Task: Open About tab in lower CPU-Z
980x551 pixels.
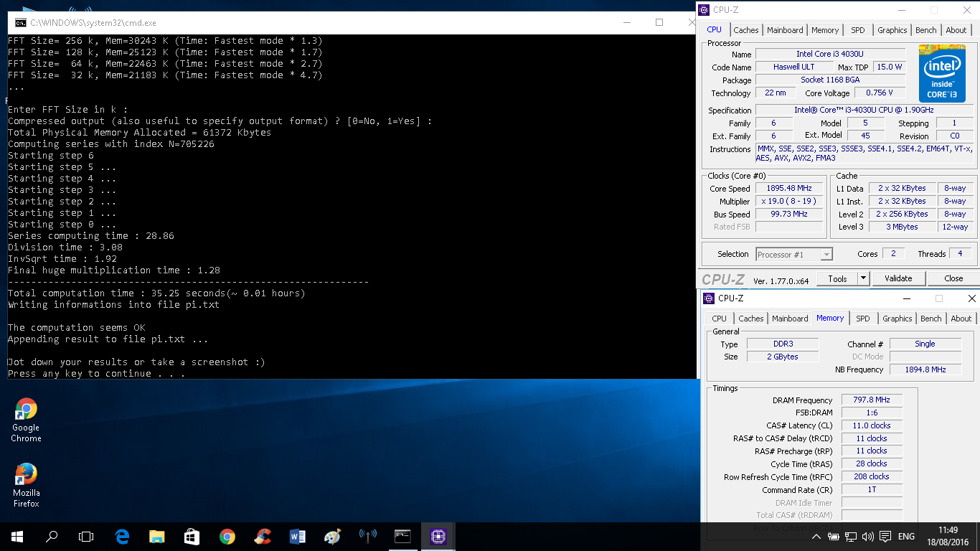Action: click(x=961, y=319)
